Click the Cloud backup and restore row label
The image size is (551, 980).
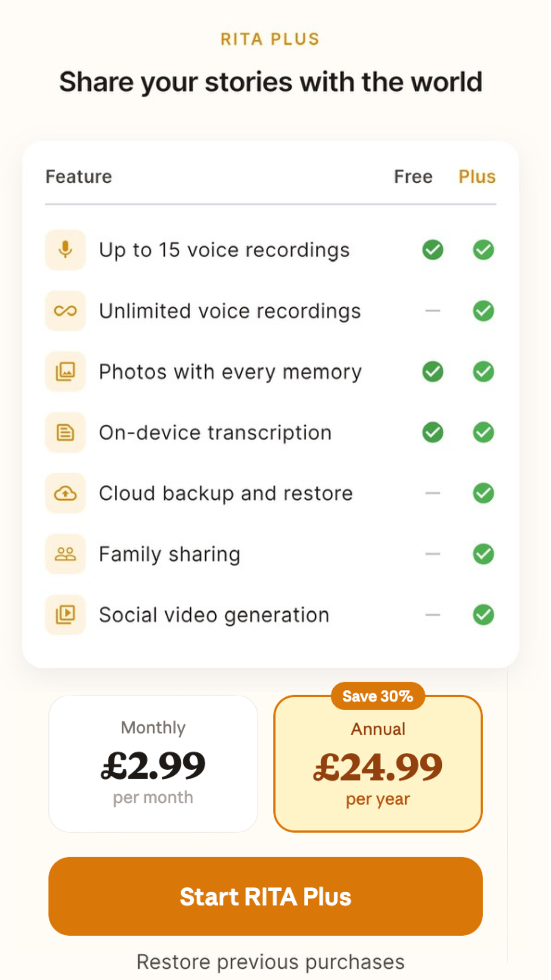click(226, 494)
